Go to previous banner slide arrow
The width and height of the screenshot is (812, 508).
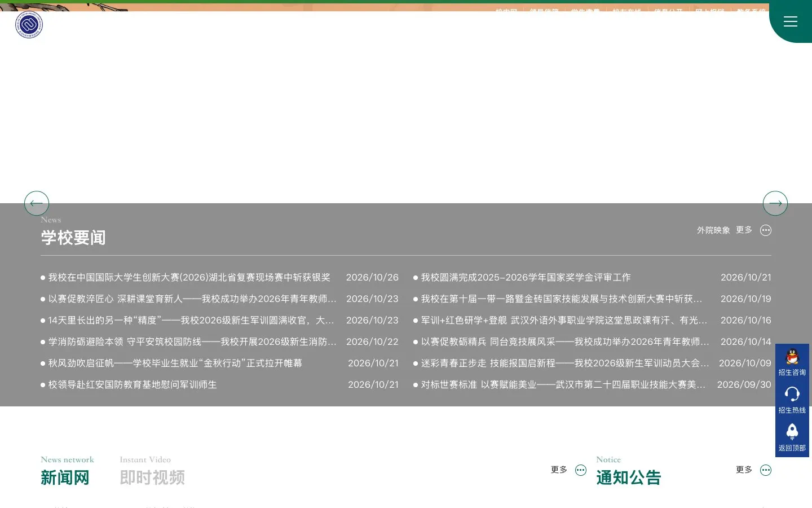pos(37,203)
